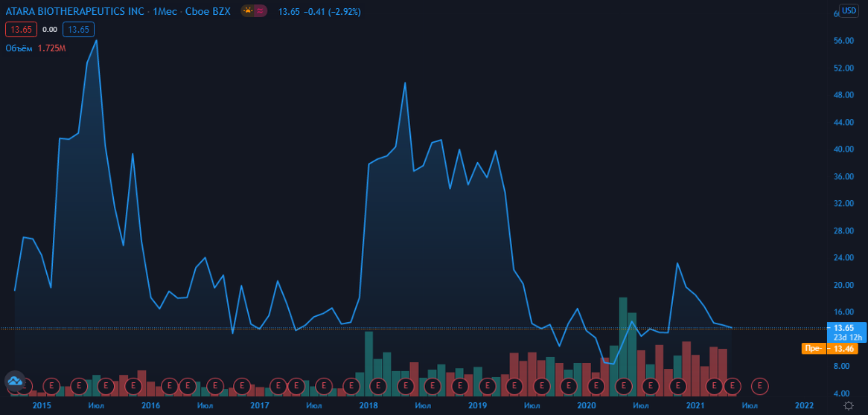Click the 2017 time axis label
Image resolution: width=868 pixels, height=415 pixels.
point(260,405)
